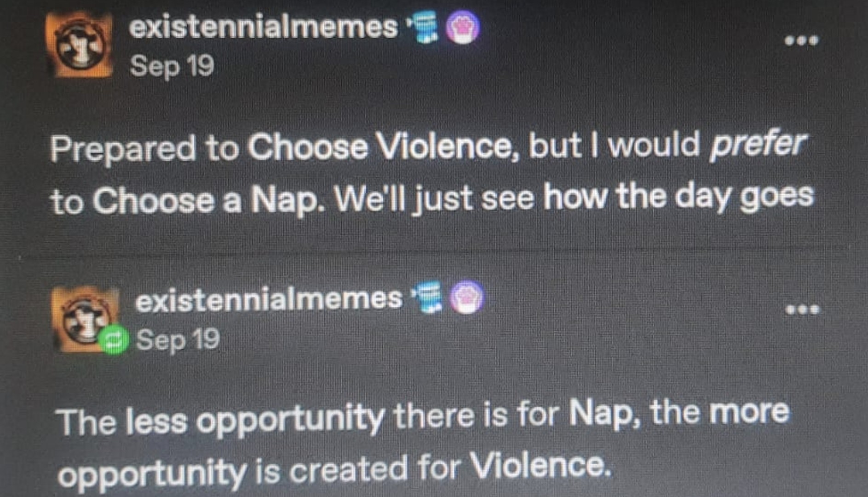Click the bold 'less opportunity' text
Viewport: 868px width, 497px height.
click(x=255, y=420)
